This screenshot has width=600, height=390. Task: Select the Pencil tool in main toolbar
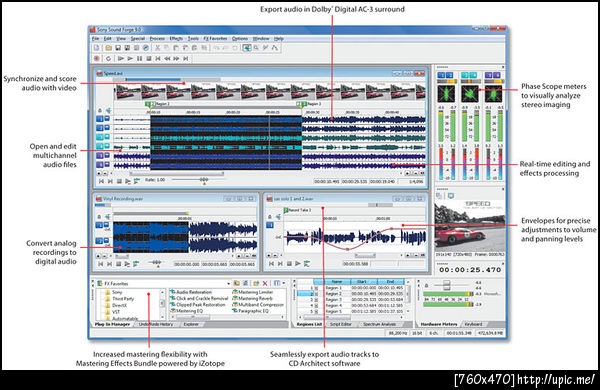(x=265, y=48)
